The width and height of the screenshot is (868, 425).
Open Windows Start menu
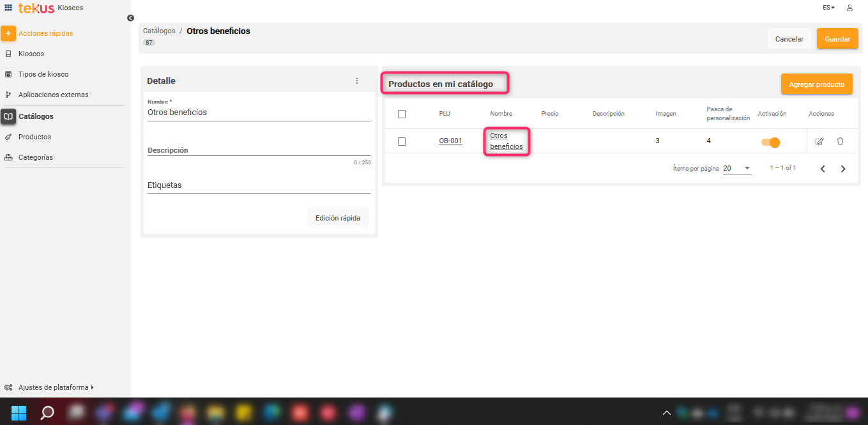tap(19, 412)
